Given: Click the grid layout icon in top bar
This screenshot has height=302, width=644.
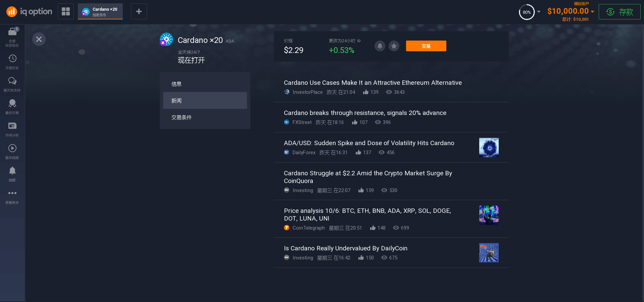Looking at the screenshot, I should pos(66,11).
